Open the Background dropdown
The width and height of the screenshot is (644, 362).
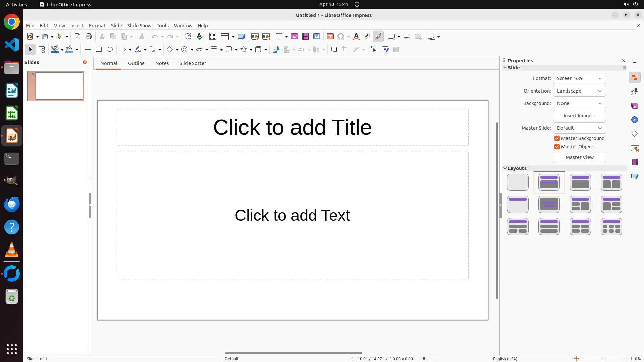pyautogui.click(x=579, y=103)
